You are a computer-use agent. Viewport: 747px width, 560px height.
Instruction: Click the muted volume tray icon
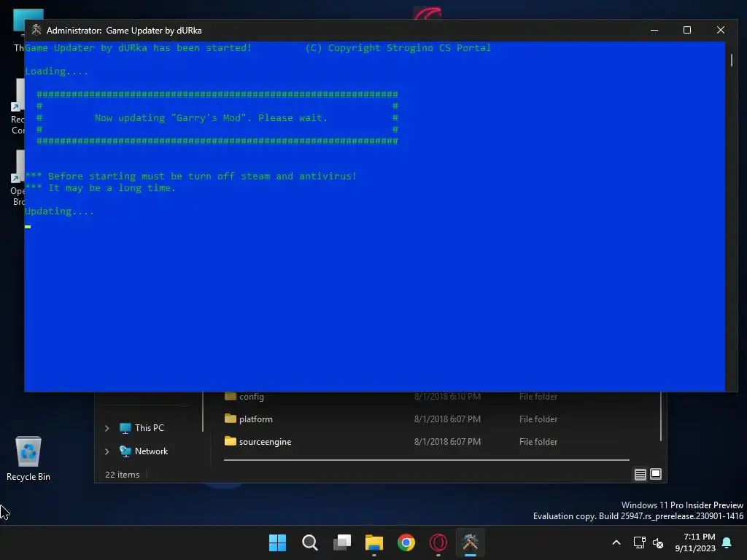[x=658, y=542]
